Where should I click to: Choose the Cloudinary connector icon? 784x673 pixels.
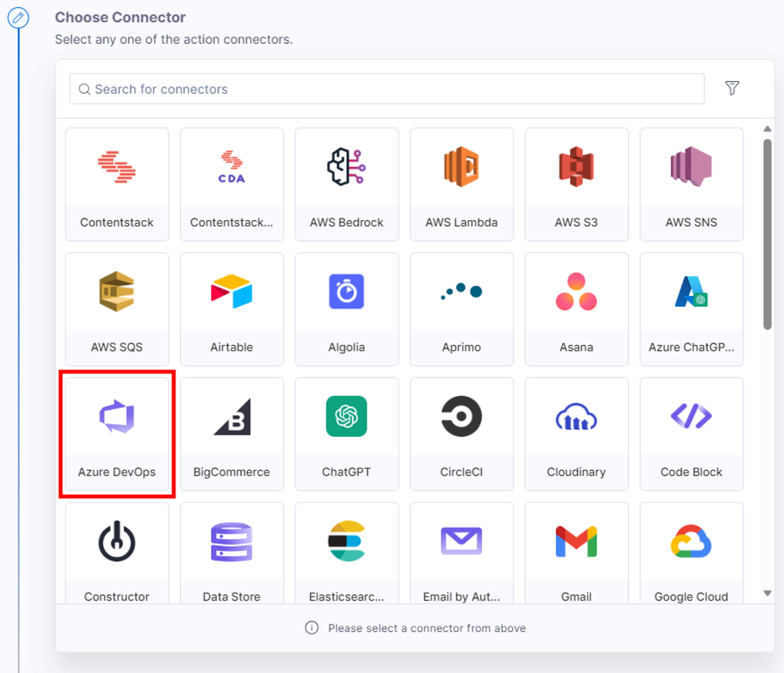(576, 416)
